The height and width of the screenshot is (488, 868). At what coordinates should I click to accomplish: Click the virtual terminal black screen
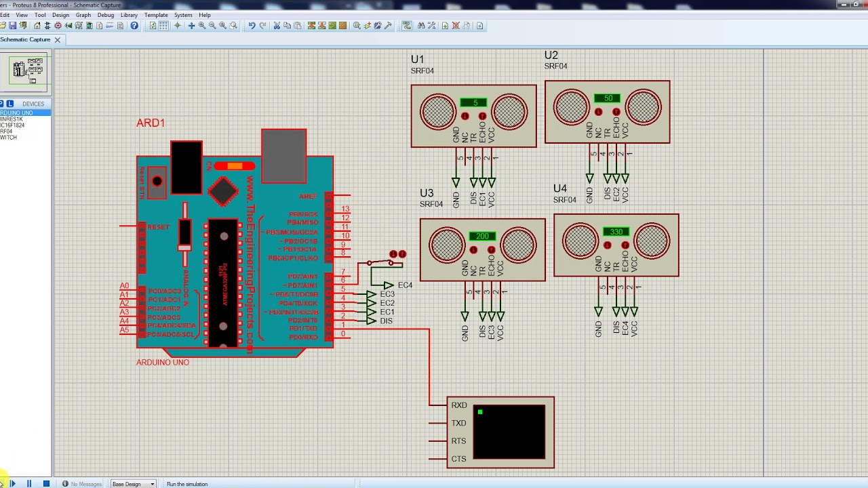pyautogui.click(x=509, y=432)
